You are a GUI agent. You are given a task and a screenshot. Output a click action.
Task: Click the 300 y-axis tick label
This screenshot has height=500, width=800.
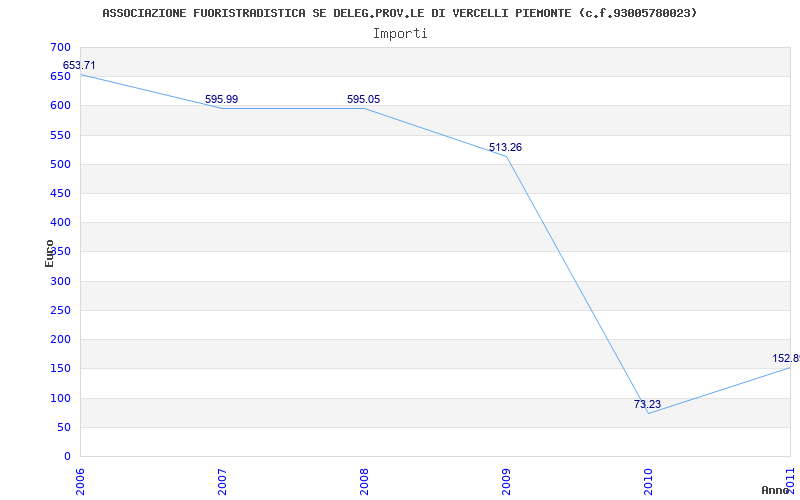click(x=60, y=281)
